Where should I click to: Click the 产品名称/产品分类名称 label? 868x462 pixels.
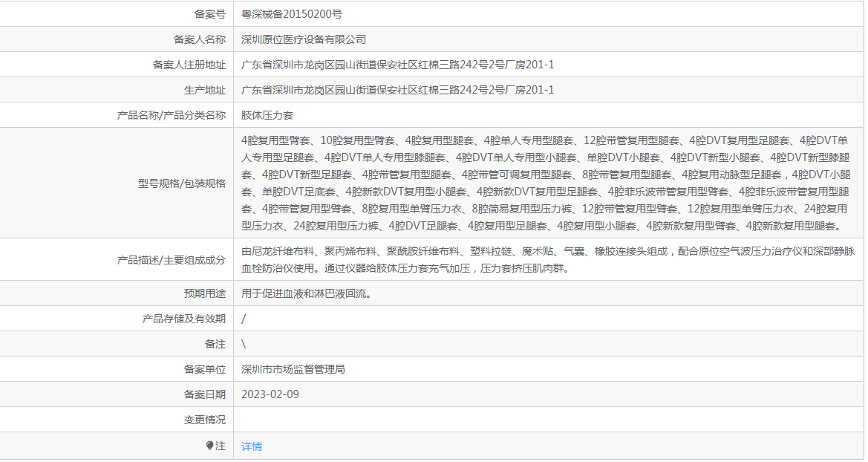point(172,115)
